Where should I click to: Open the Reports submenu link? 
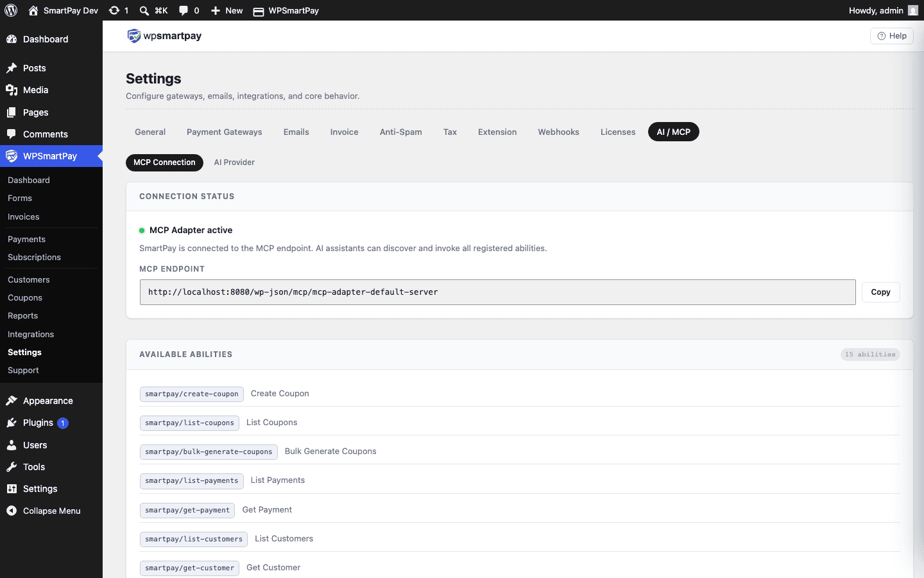22,316
